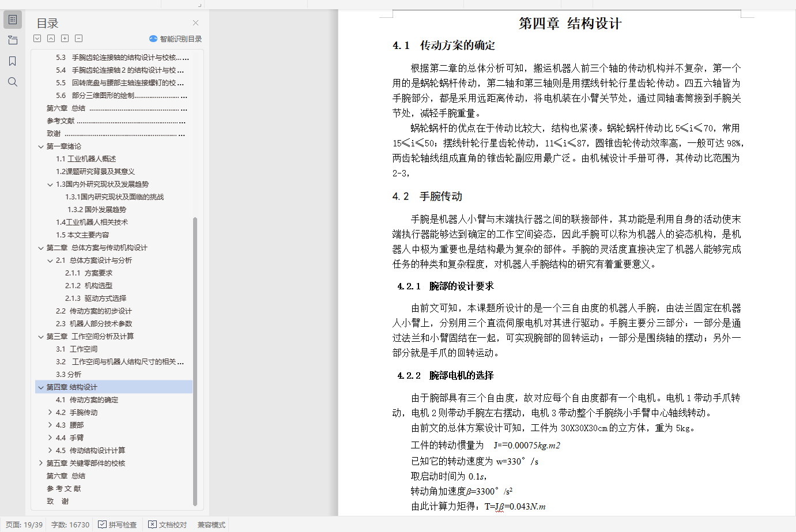Go to 1.4工业机器人相关技术
The height and width of the screenshot is (532, 796).
coord(92,222)
